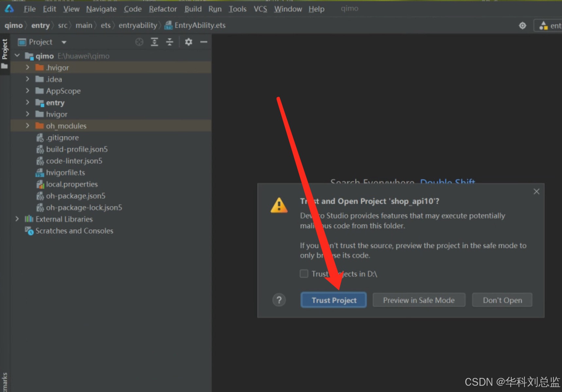The height and width of the screenshot is (392, 562).
Task: Click the Expand All icon in Project panel
Action: tap(154, 42)
